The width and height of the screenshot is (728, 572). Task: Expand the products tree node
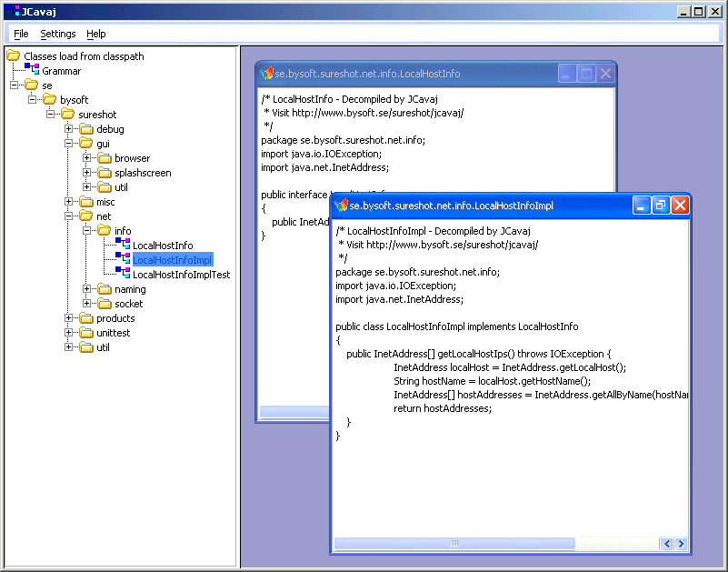click(x=68, y=318)
